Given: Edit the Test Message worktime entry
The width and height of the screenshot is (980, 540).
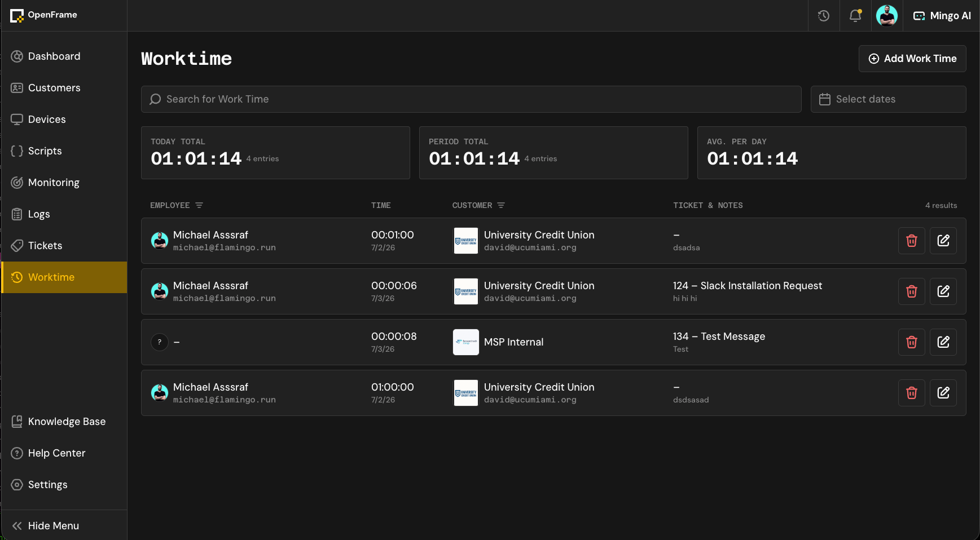Looking at the screenshot, I should [x=943, y=342].
